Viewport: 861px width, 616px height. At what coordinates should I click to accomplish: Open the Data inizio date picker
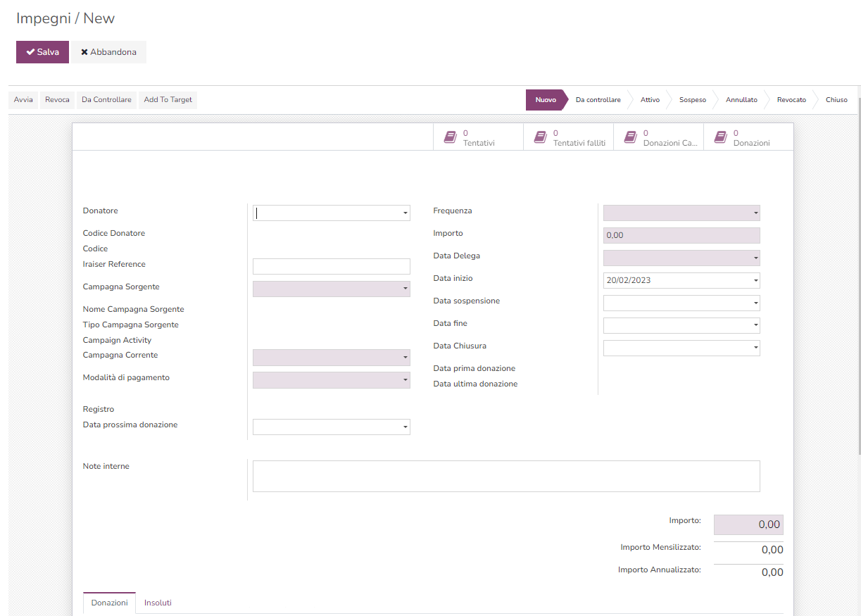pyautogui.click(x=755, y=281)
